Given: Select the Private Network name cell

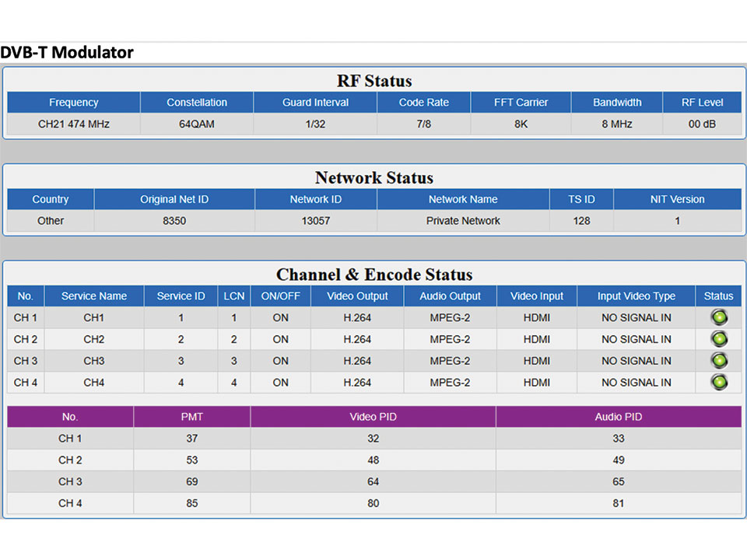Looking at the screenshot, I should [463, 221].
